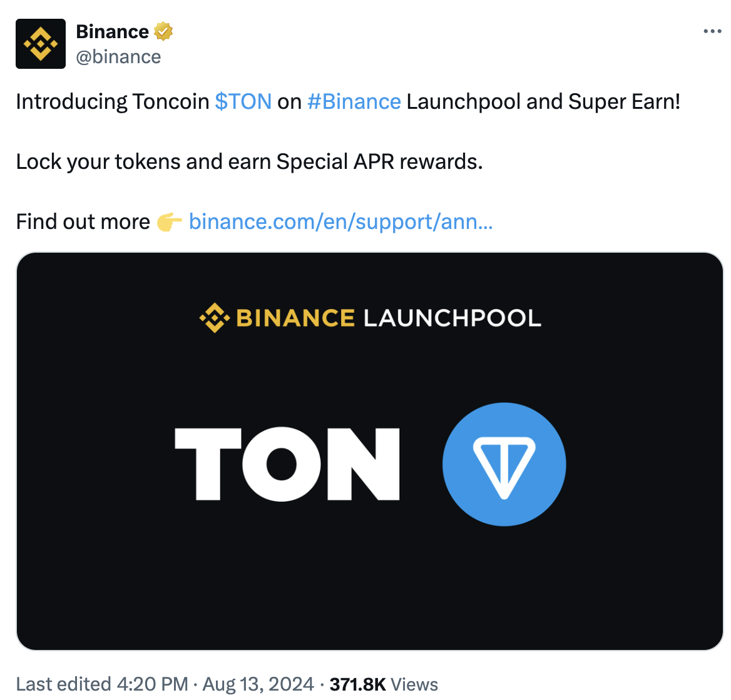Viewport: 731px width, 700px height.
Task: Open the three-dot more options menu
Action: pyautogui.click(x=712, y=31)
